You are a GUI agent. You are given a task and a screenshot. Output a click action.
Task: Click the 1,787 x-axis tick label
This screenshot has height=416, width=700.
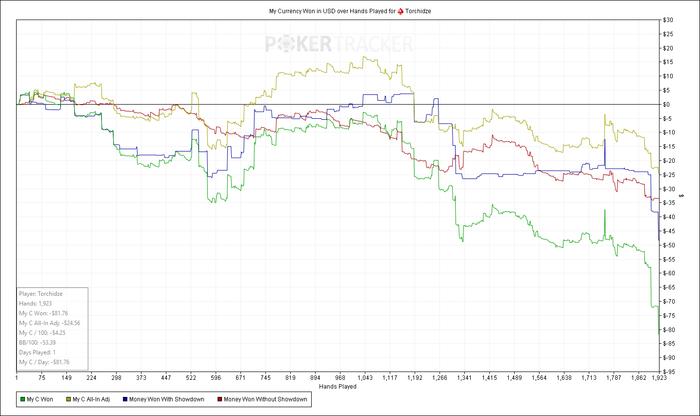point(614,378)
